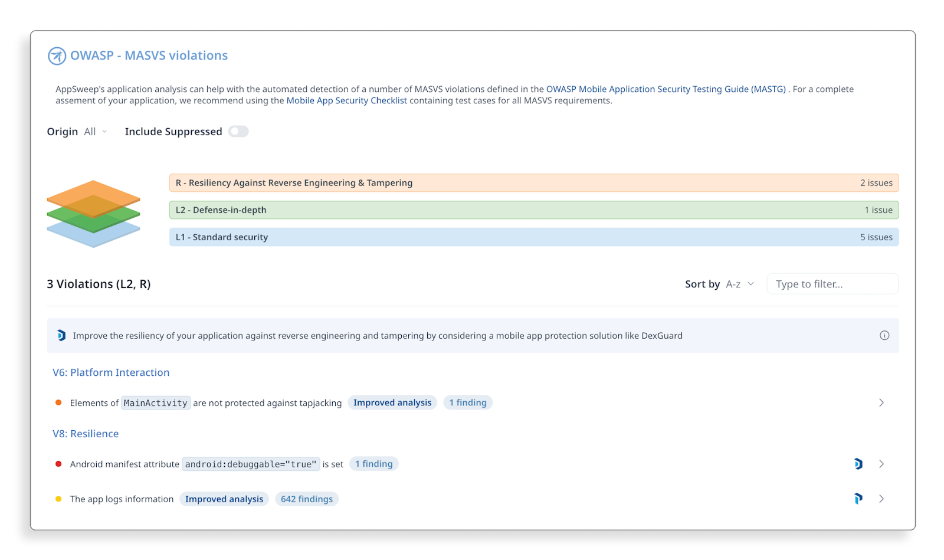Click the 642 findings badge
This screenshot has height=560, width=944.
(x=306, y=499)
